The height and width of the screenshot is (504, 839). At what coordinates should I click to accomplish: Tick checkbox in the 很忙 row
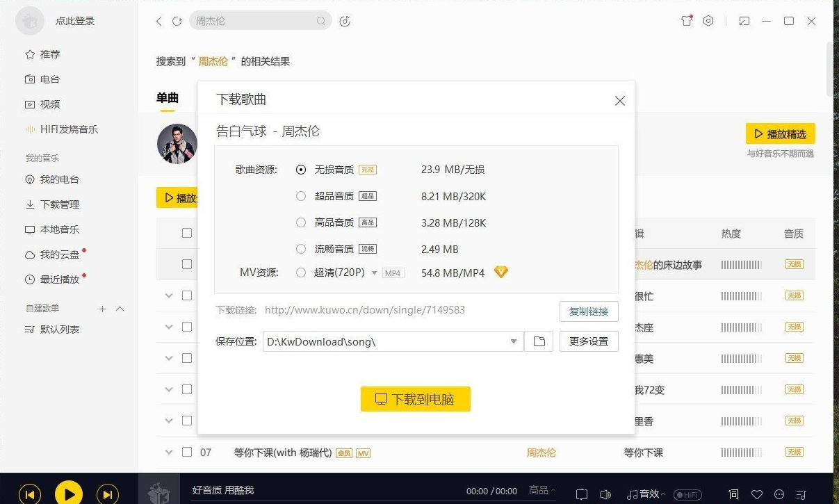coord(187,295)
